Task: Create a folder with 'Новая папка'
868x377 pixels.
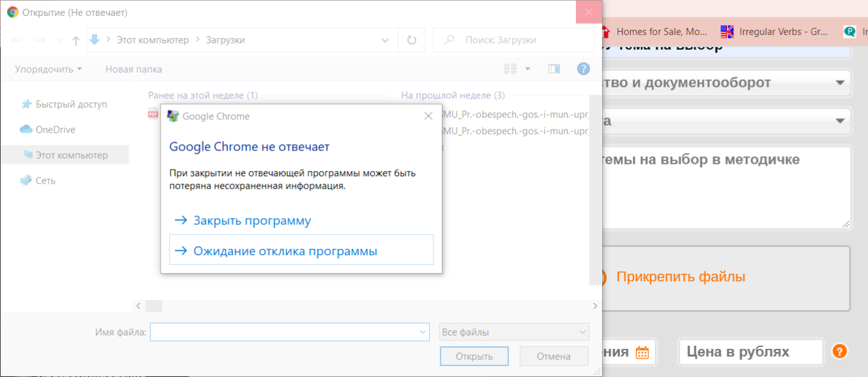Action: point(133,69)
